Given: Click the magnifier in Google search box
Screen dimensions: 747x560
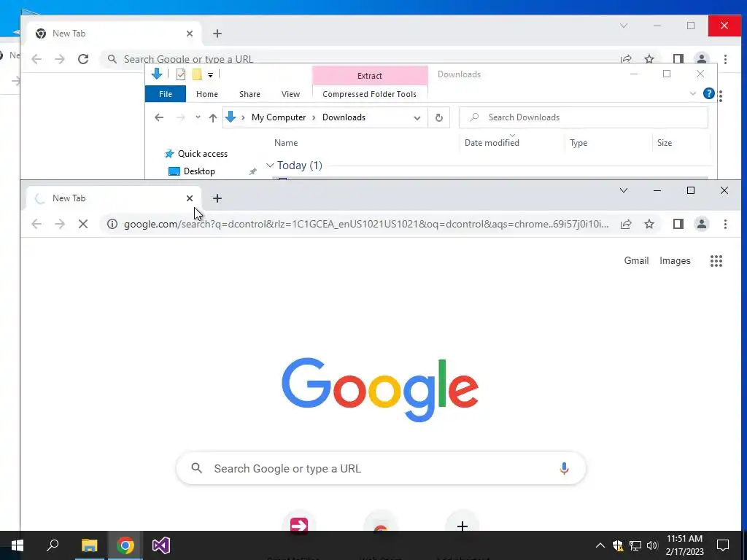Looking at the screenshot, I should pos(196,469).
